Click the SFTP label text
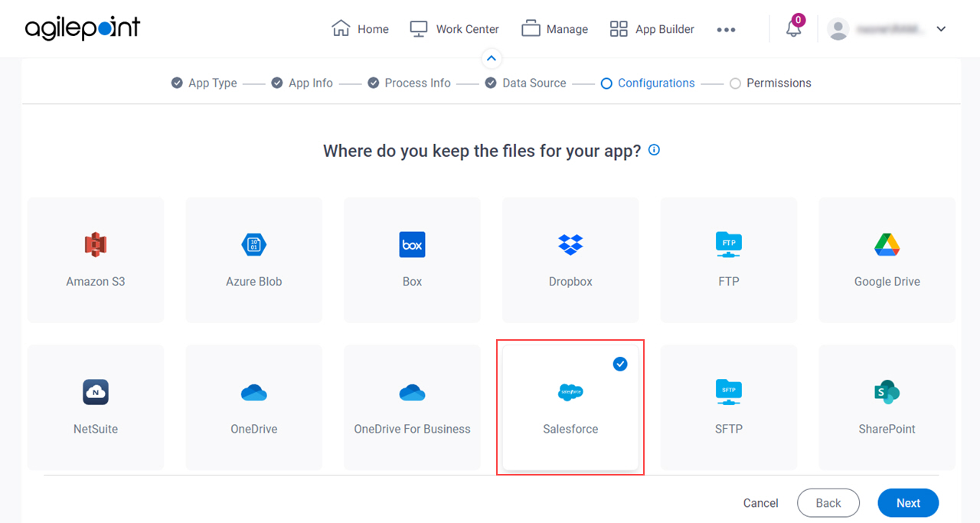The image size is (980, 523). (729, 429)
